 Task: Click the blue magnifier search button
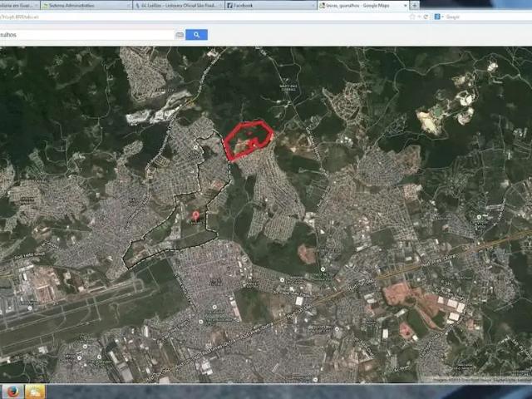pos(196,35)
